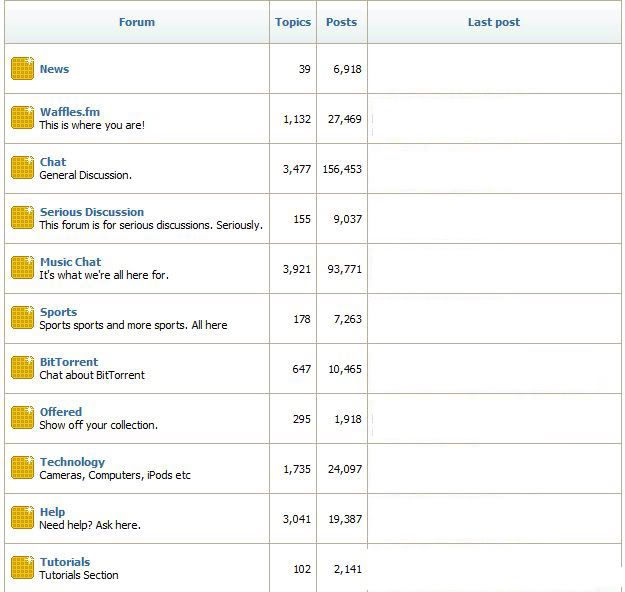This screenshot has height=592, width=625.
Task: Click the waffle icon beside Serious Discussion
Action: (23, 218)
